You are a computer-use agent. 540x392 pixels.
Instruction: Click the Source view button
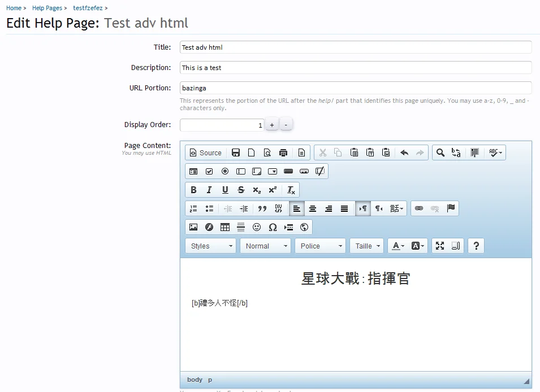click(205, 153)
